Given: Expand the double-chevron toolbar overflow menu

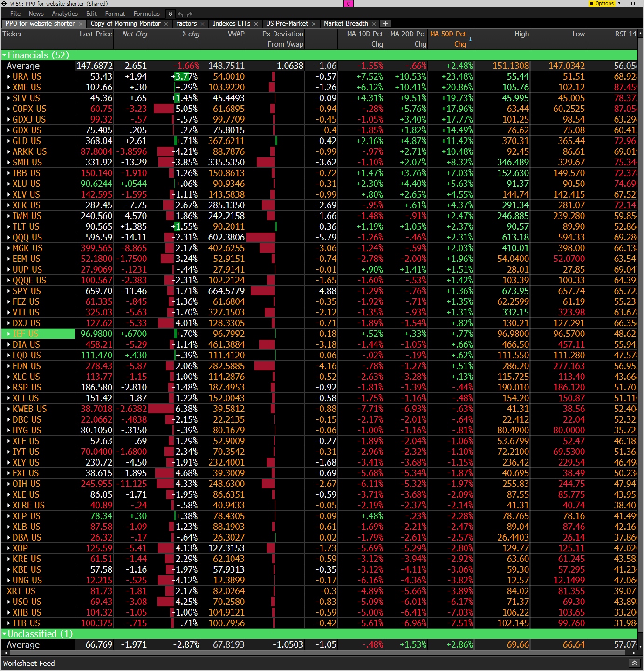Looking at the screenshot, I should (171, 14).
